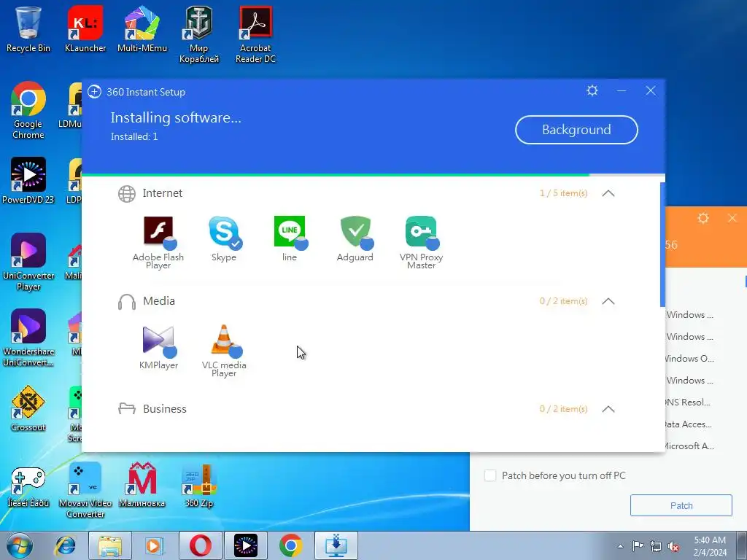Open the Google Chrome desktop shortcut
747x560 pixels.
(x=28, y=111)
